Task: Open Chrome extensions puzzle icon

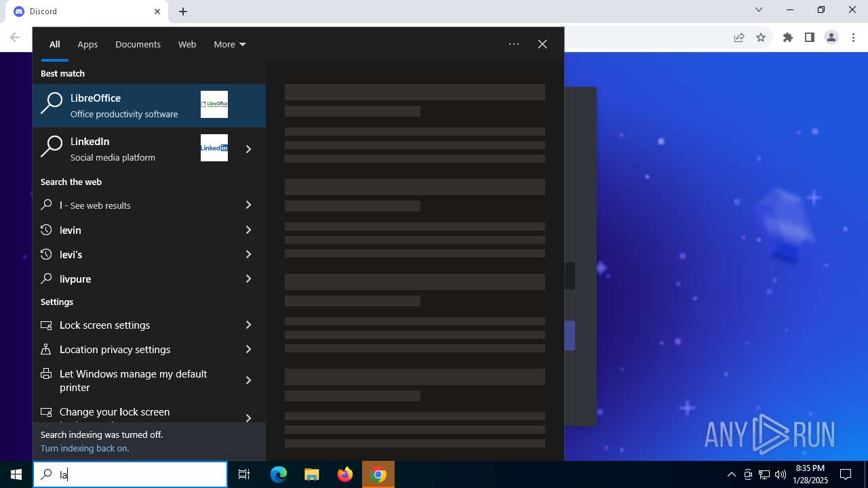Action: click(788, 38)
